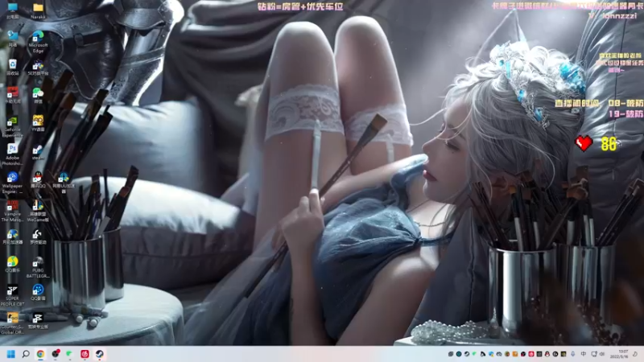
Task: Switch to Chrome in the taskbar
Action: [40, 354]
